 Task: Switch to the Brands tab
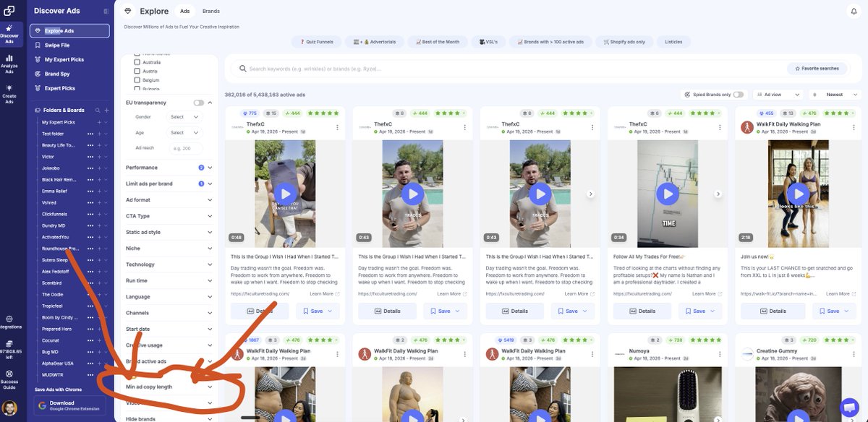click(211, 11)
